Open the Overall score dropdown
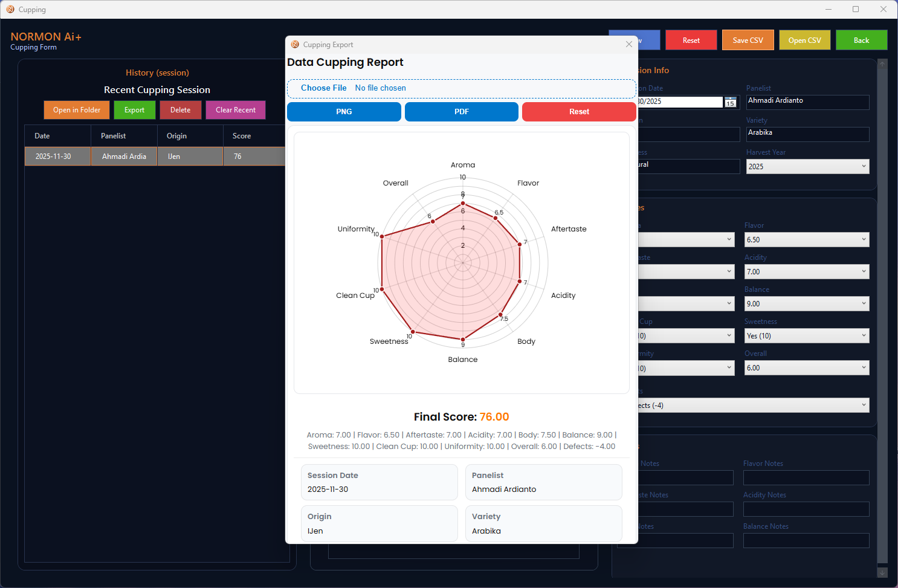Screen dimensions: 898x588 point(806,368)
